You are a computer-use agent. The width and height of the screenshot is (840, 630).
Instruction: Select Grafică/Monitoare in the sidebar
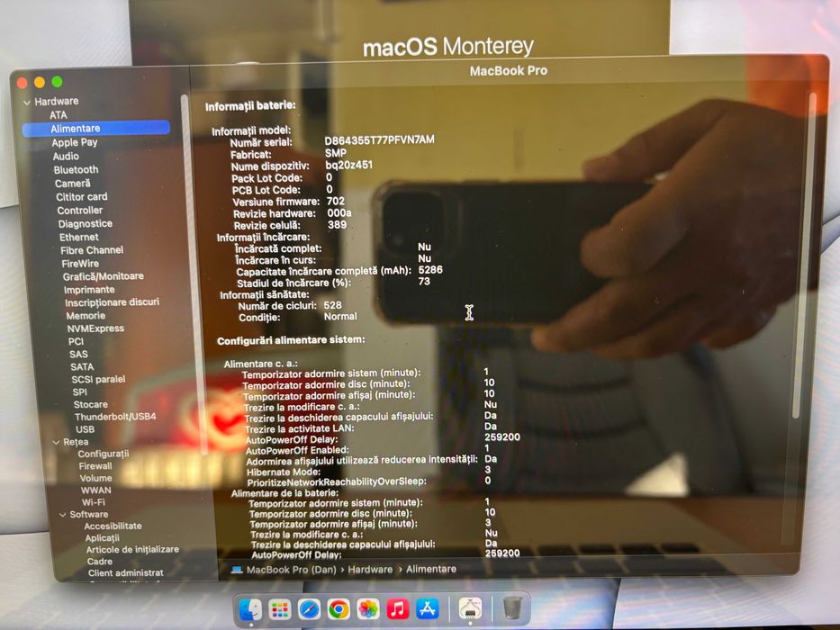(x=103, y=276)
